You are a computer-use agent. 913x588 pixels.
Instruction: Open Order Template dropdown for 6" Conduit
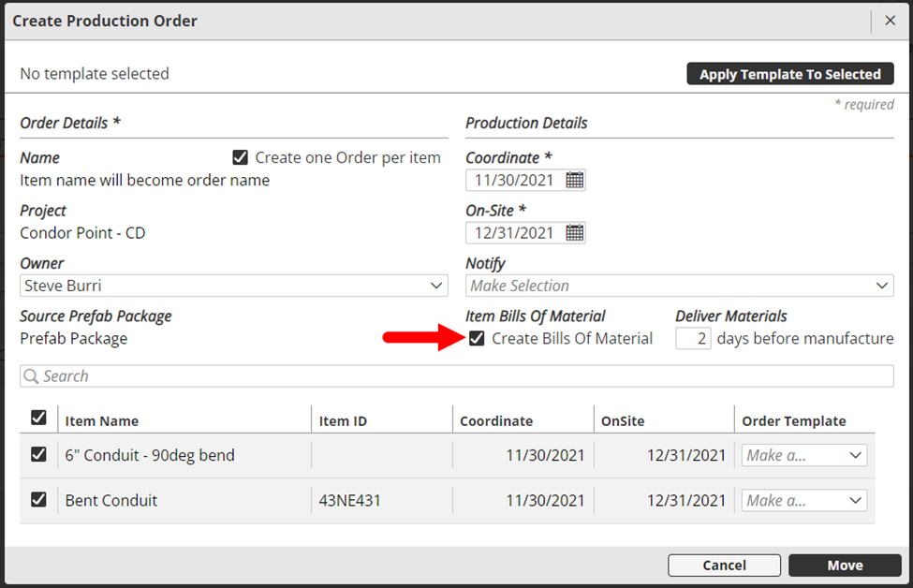(804, 455)
